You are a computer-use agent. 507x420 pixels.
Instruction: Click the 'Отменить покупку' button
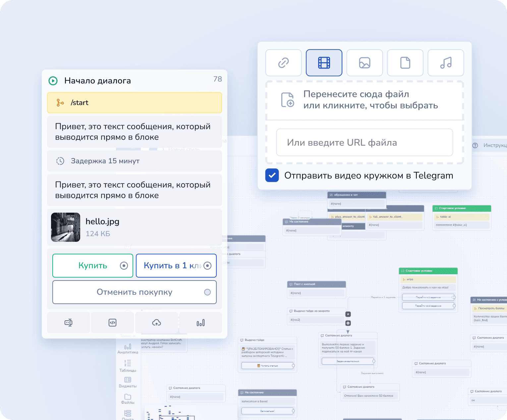coord(134,292)
